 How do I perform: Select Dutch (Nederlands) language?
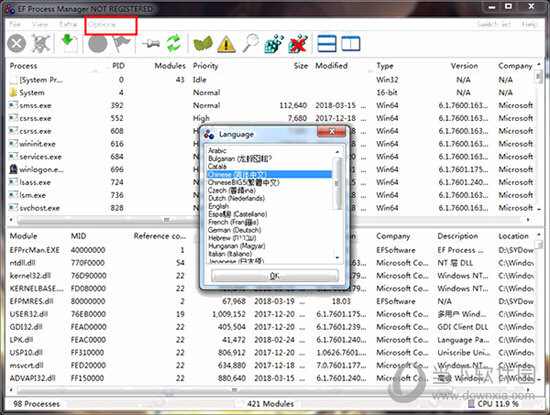[236, 198]
